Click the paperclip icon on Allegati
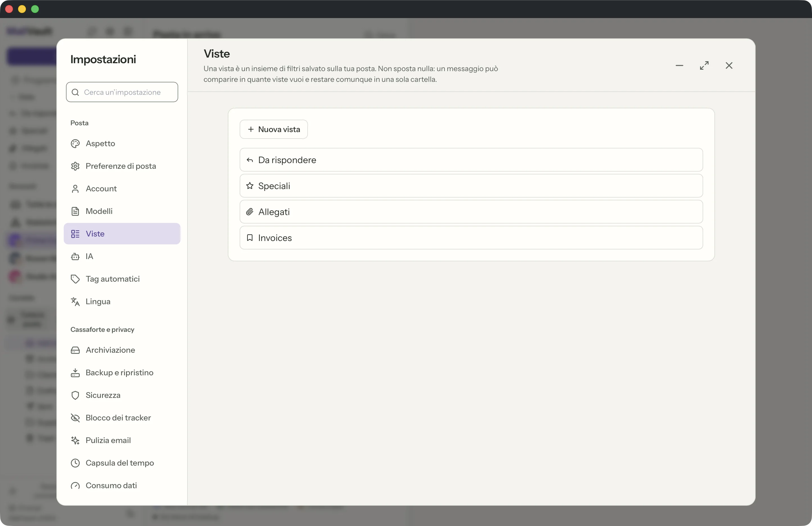Image resolution: width=812 pixels, height=526 pixels. pos(250,212)
